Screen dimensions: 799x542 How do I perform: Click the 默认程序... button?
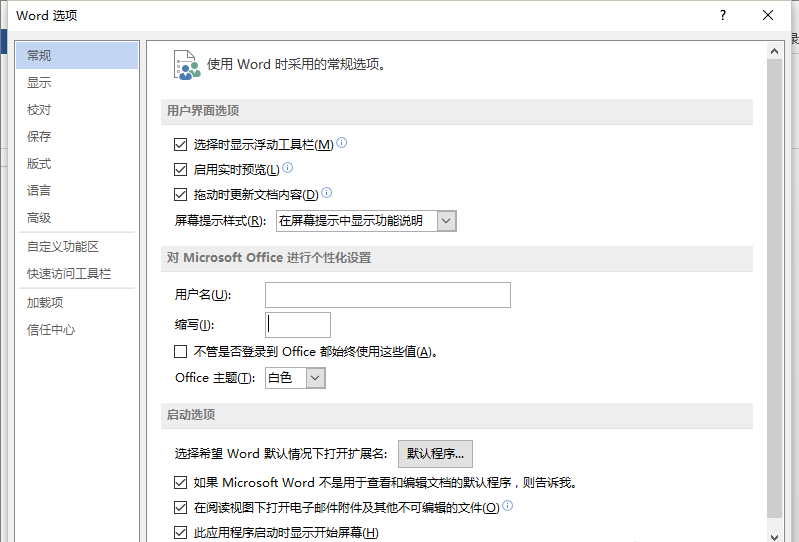pos(435,454)
